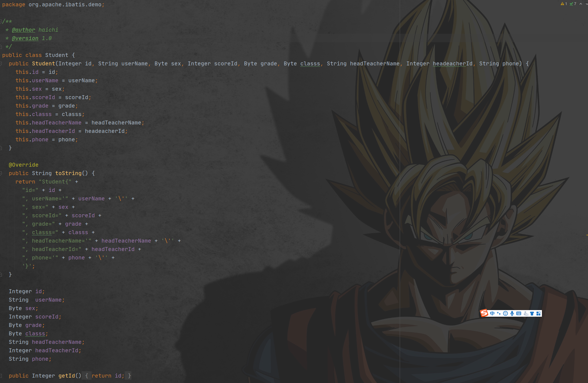Click the ", classs=" string literal
This screenshot has height=383, width=588.
[40, 232]
